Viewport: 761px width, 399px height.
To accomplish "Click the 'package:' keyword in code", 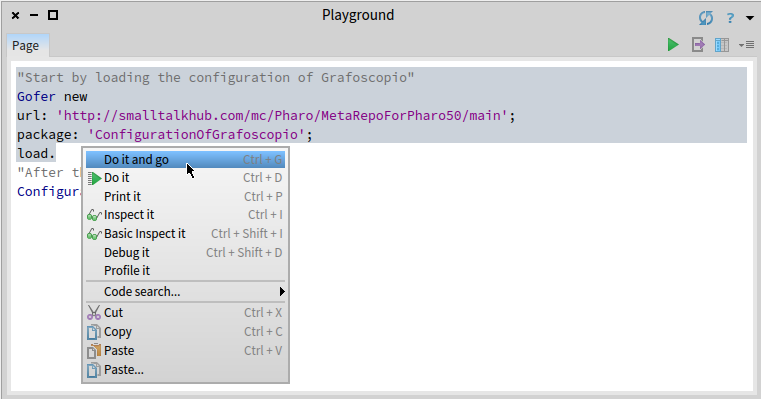I will pos(48,134).
